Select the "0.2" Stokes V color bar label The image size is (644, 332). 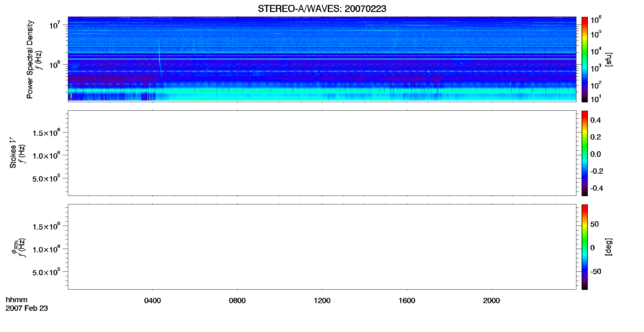(595, 137)
